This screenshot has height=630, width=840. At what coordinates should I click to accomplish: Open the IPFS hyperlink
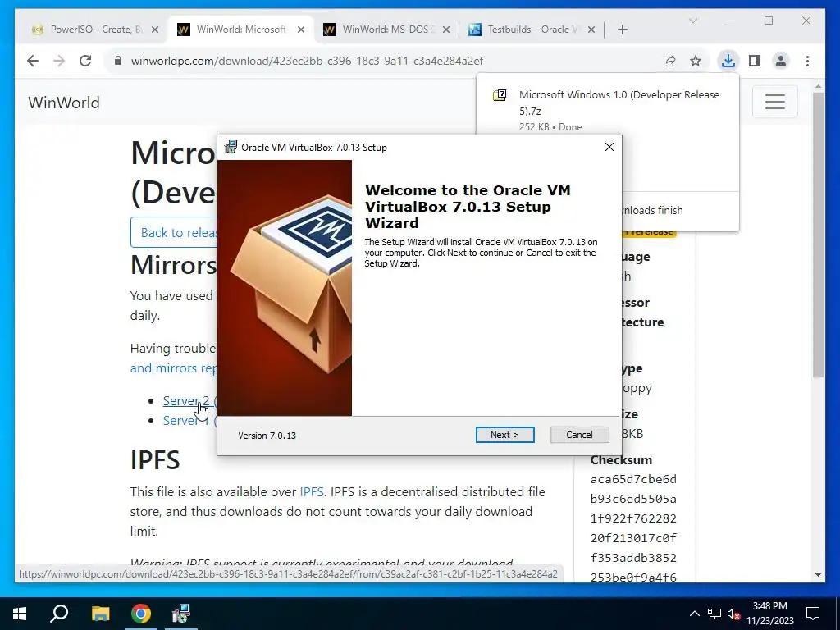[x=311, y=492]
